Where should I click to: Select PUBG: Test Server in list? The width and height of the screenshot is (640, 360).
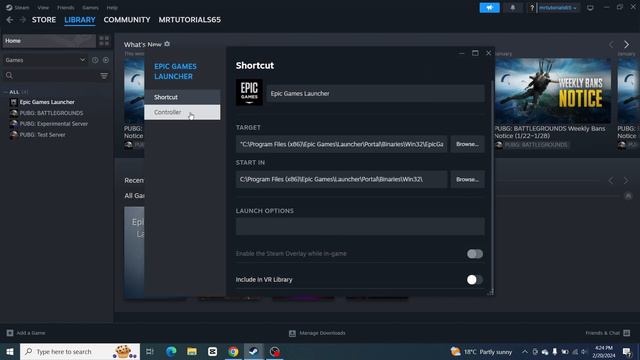coord(42,135)
